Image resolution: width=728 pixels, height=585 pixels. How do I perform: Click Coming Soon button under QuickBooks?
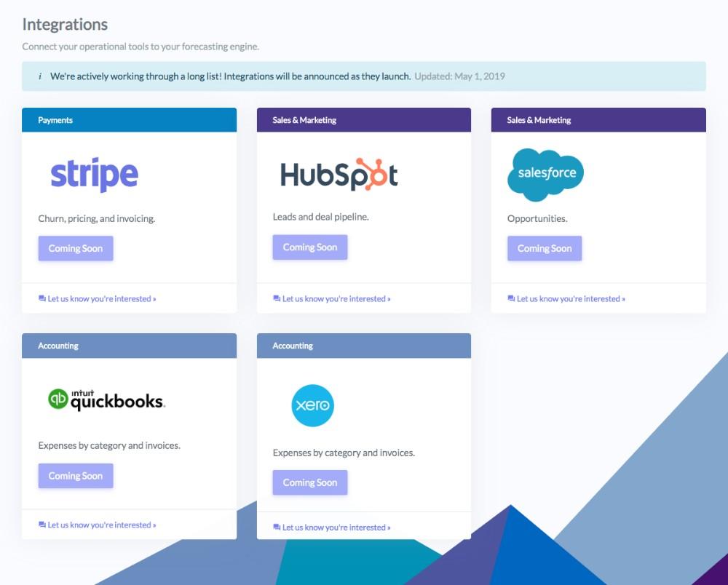(76, 476)
